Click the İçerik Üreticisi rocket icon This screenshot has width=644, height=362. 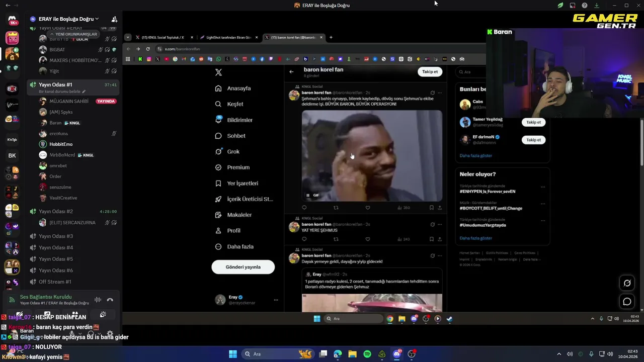pos(218,199)
